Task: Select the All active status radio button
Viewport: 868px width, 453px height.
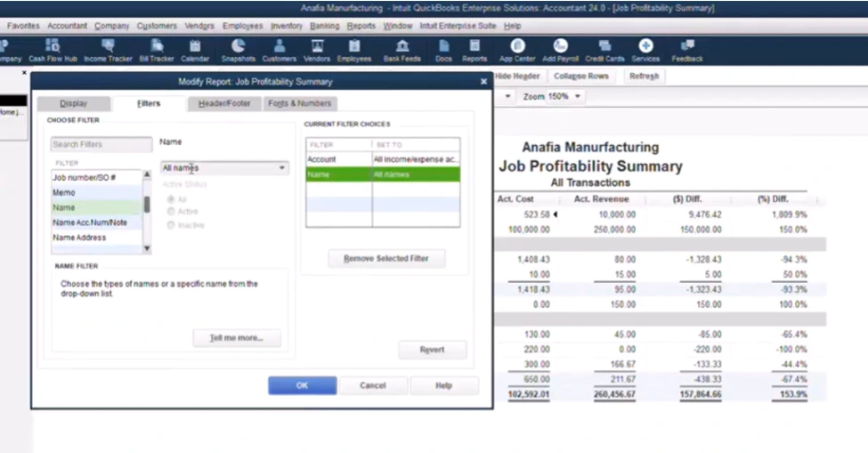Action: tap(171, 199)
